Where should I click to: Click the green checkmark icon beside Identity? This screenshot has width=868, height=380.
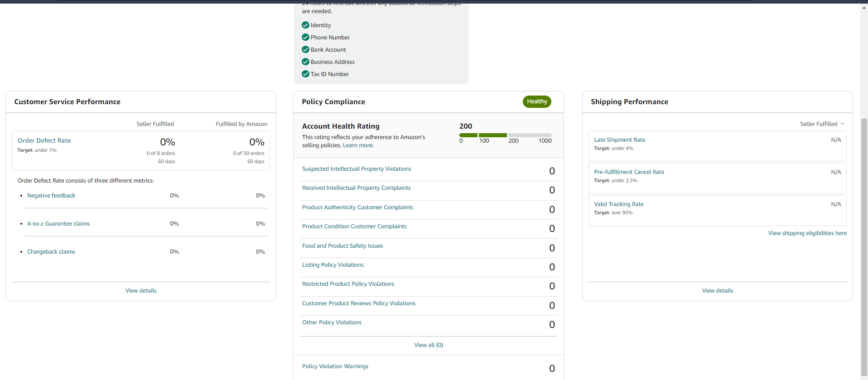(x=305, y=25)
